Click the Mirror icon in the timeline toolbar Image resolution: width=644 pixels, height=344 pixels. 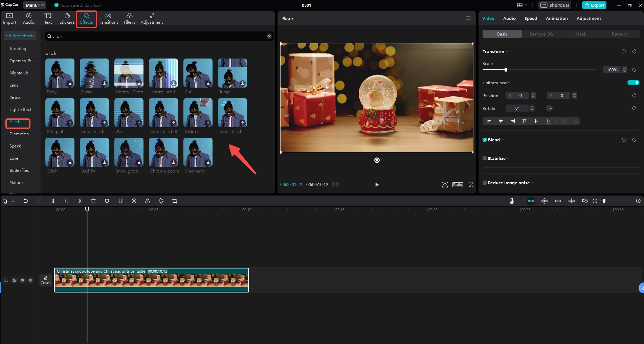point(147,201)
